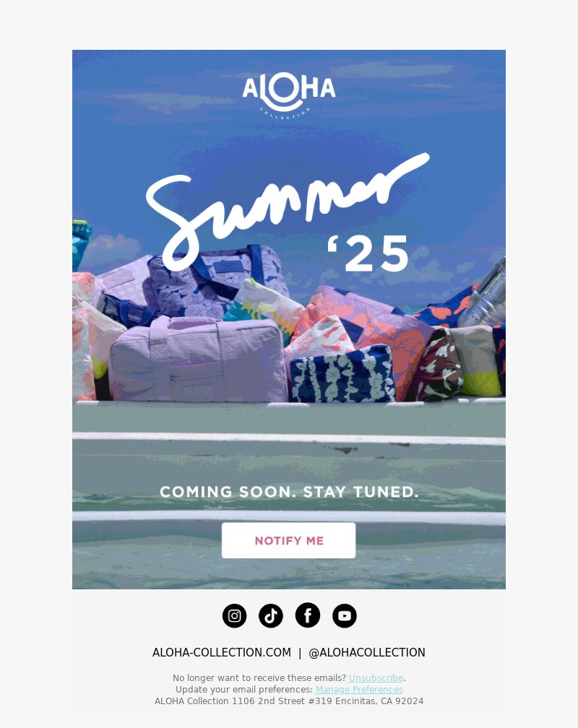578x728 pixels.
Task: Open the Manage Preferences link
Action: tap(359, 690)
